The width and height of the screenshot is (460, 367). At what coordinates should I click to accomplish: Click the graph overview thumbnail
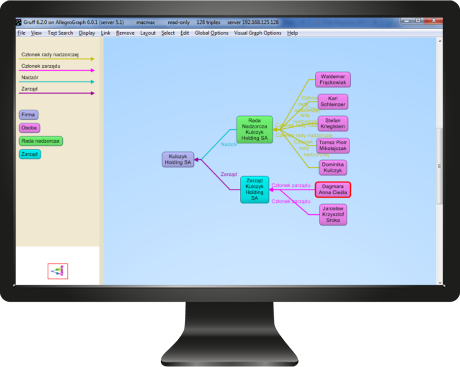click(58, 271)
